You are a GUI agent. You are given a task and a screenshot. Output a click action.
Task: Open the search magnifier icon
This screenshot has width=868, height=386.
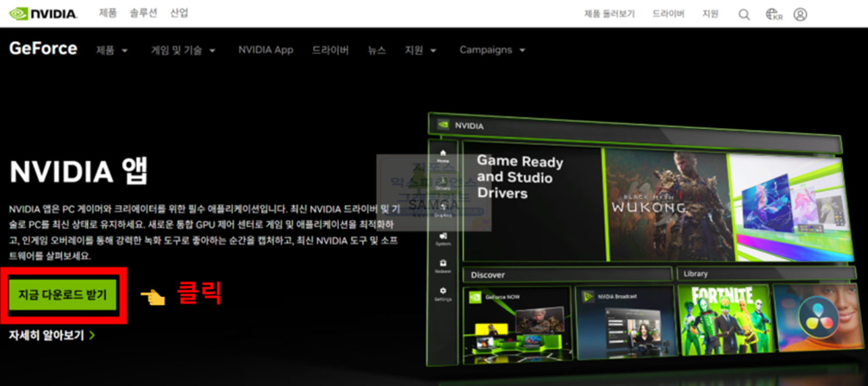coord(744,14)
